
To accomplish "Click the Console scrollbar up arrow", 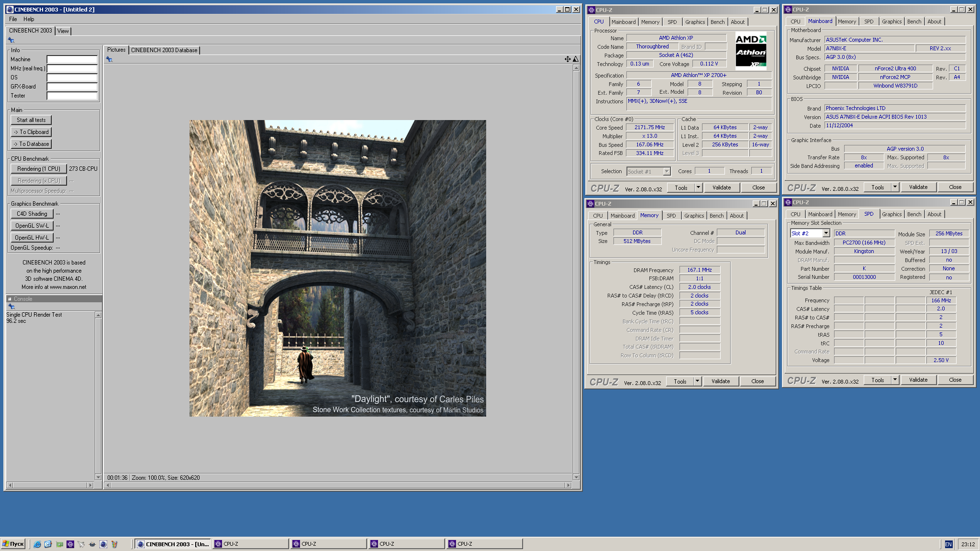I will pyautogui.click(x=98, y=315).
